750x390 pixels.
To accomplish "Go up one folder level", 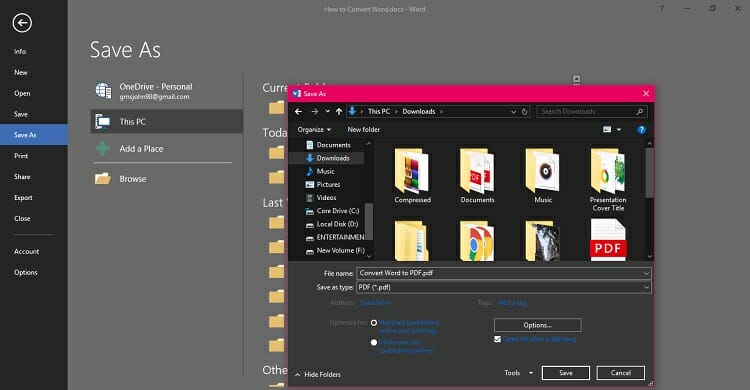I will (x=339, y=111).
